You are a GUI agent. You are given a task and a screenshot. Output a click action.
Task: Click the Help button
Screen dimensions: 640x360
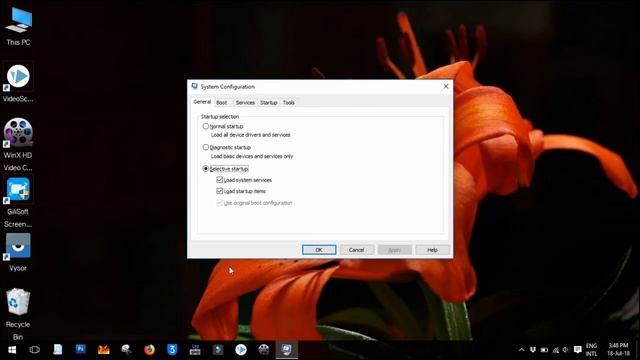tap(432, 250)
